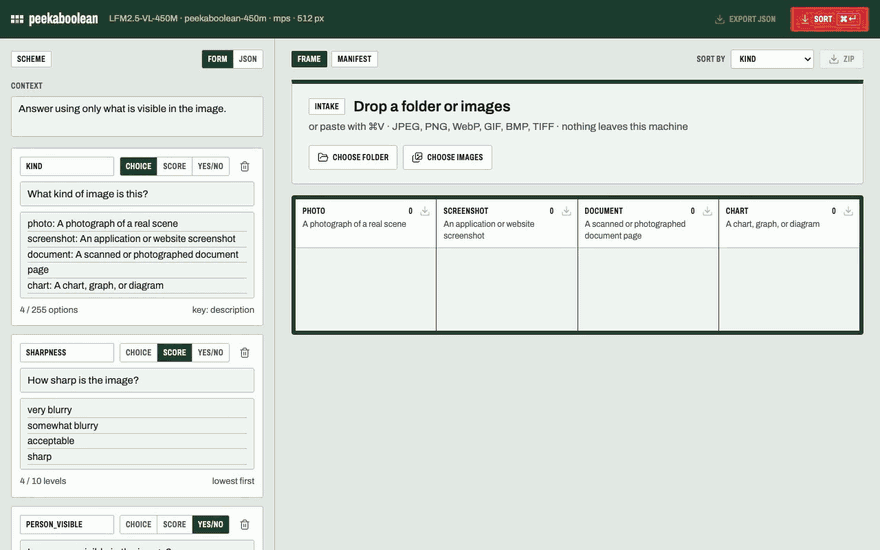Open the Sort By KIND dropdown

click(772, 59)
